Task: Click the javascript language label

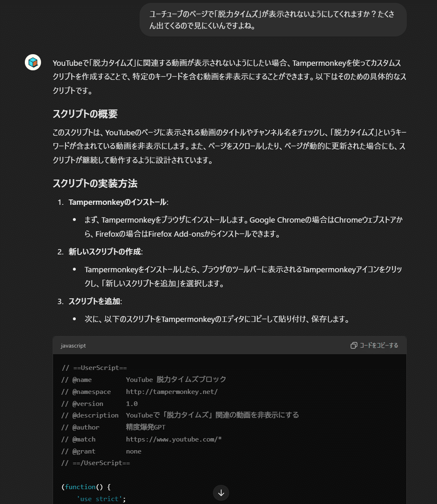Action: (x=73, y=346)
